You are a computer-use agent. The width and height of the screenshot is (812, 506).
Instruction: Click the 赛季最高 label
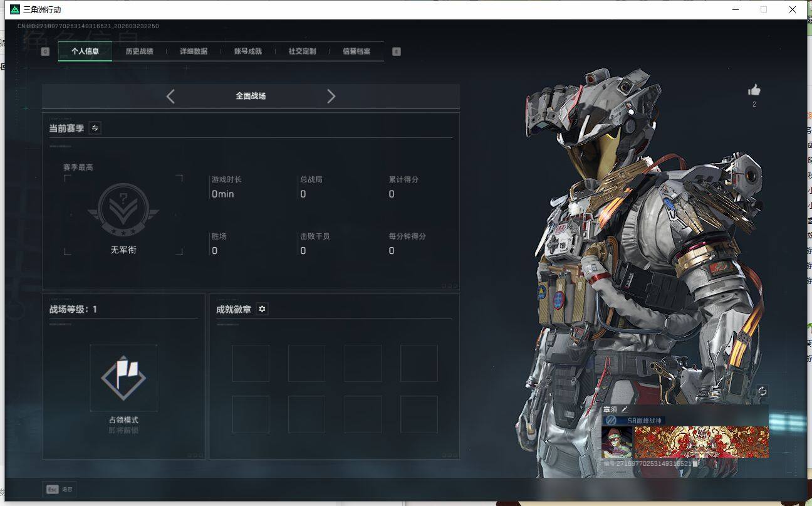click(78, 167)
